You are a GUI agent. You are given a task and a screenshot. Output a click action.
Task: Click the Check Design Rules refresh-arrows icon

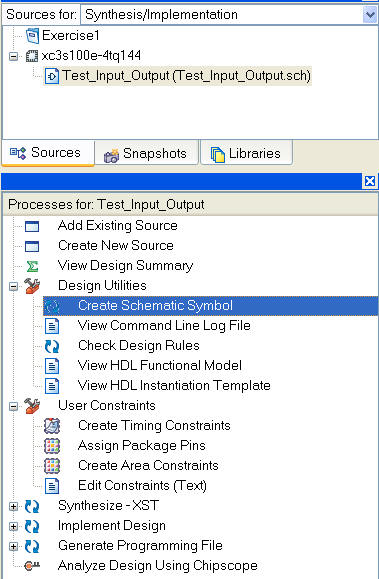point(52,346)
